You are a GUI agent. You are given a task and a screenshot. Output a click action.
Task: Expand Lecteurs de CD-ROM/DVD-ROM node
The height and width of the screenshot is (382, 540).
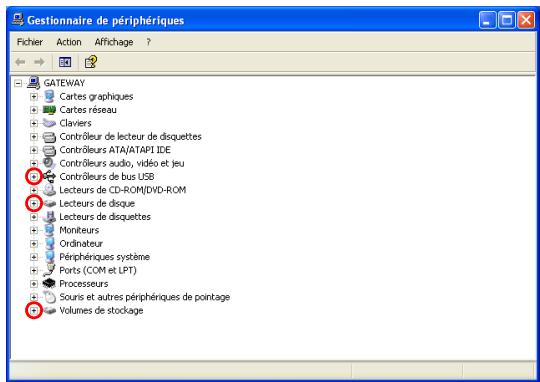(34, 190)
